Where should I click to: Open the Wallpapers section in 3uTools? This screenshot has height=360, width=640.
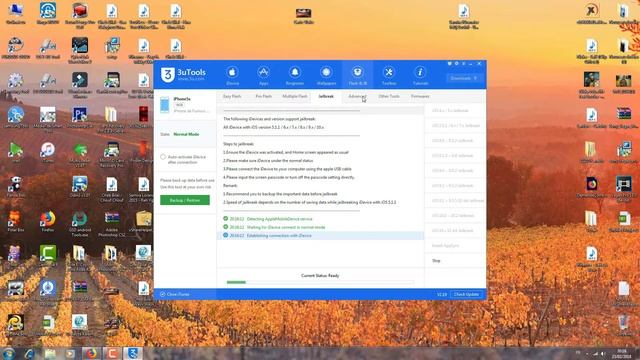(326, 76)
